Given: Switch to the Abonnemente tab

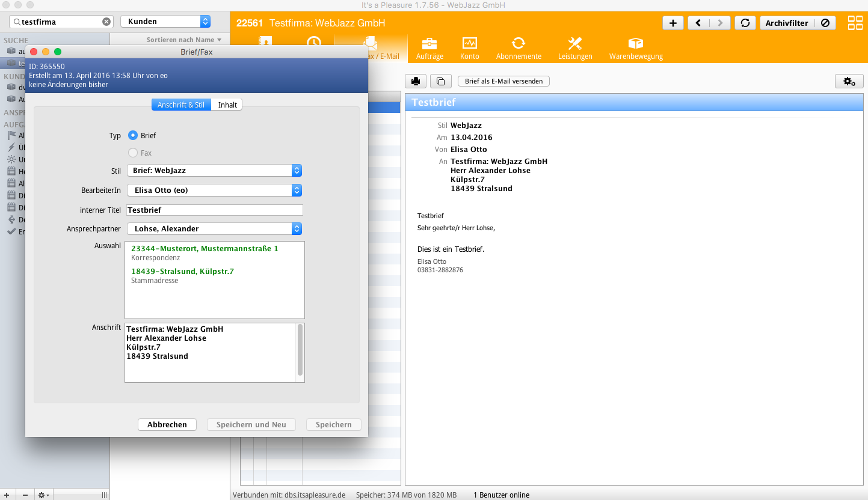Looking at the screenshot, I should coord(519,48).
